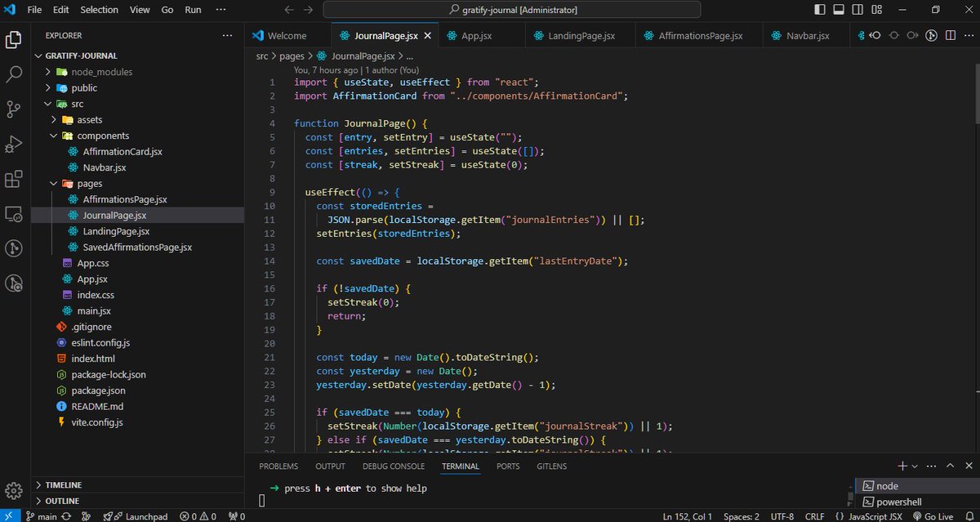
Task: Switch to the PROBLEMS panel tab
Action: click(278, 466)
